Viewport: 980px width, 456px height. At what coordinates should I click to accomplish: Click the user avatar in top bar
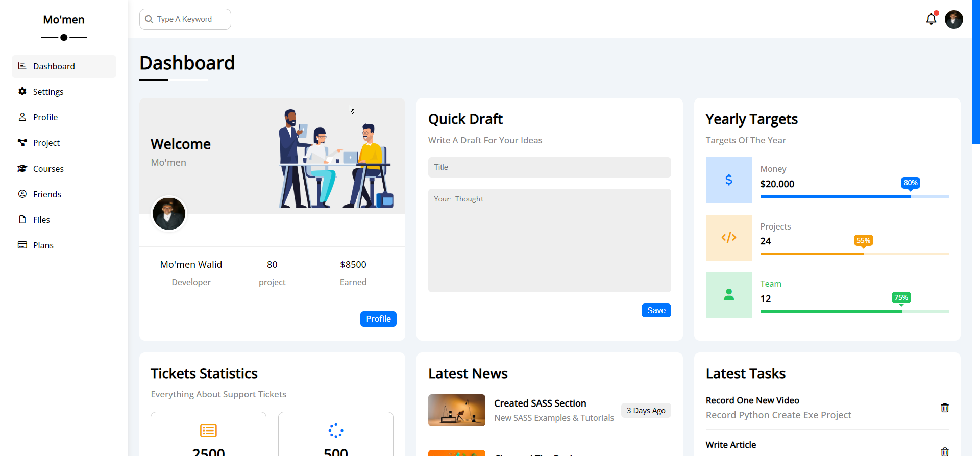click(953, 19)
